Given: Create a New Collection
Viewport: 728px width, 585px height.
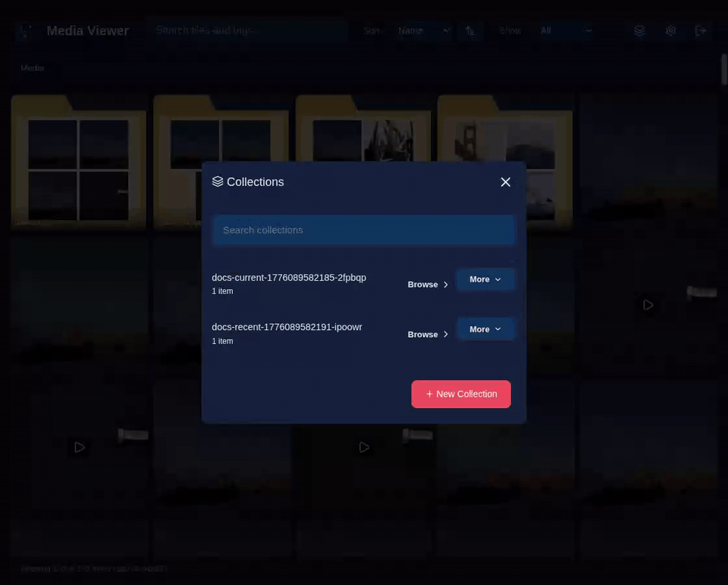Looking at the screenshot, I should click(460, 394).
